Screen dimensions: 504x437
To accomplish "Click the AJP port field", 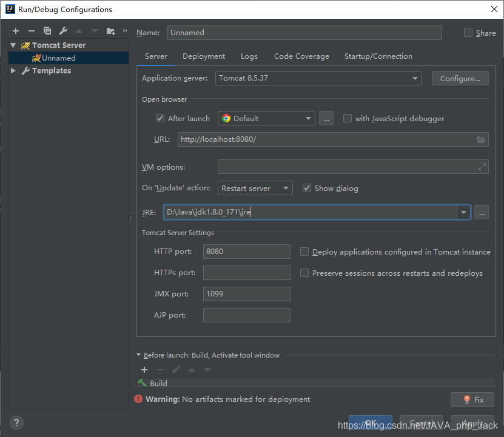I will [246, 315].
